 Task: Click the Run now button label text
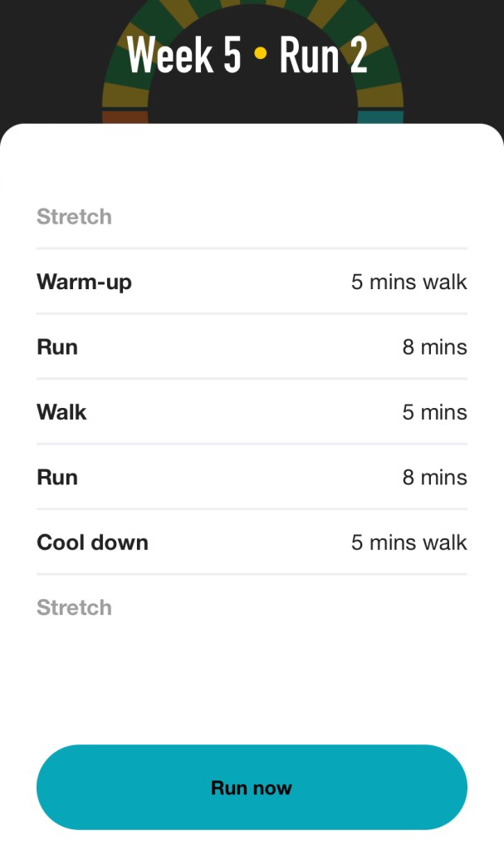pos(252,788)
